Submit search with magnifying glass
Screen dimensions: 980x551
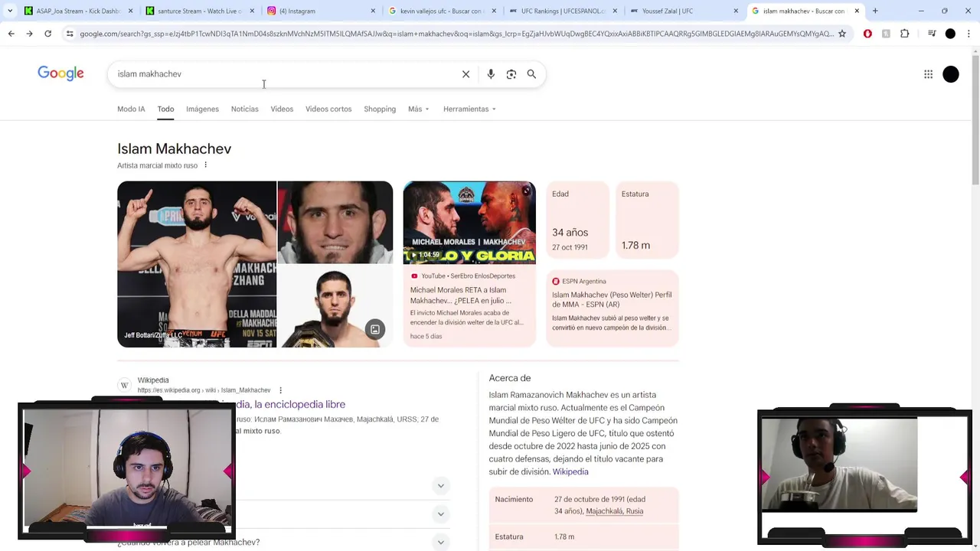click(531, 74)
